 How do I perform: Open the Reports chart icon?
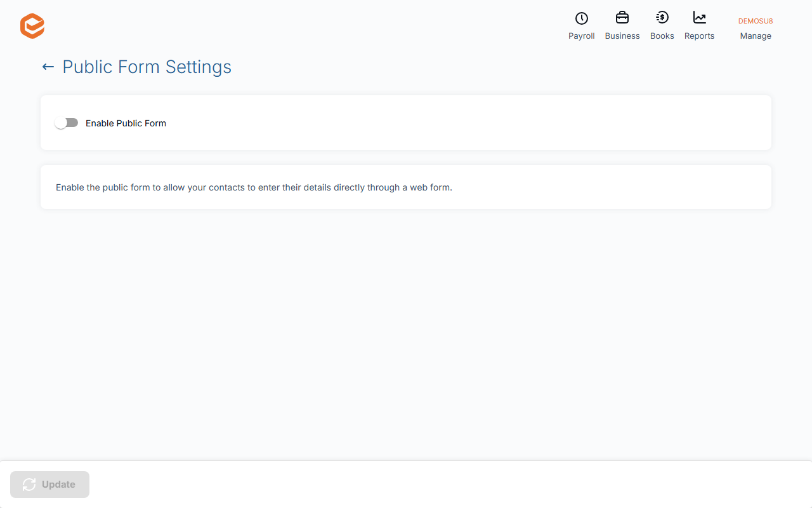pos(700,18)
